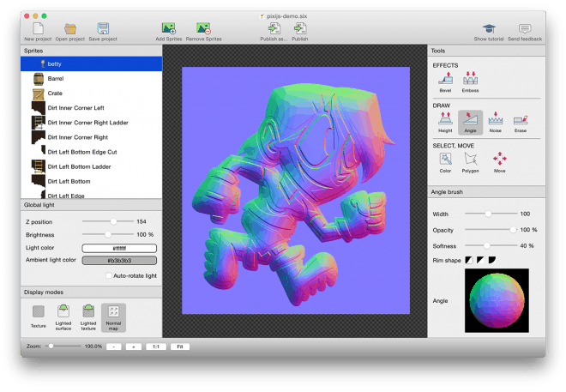Select the betty sprite in the list
Image resolution: width=566 pixels, height=392 pixels.
pos(91,63)
